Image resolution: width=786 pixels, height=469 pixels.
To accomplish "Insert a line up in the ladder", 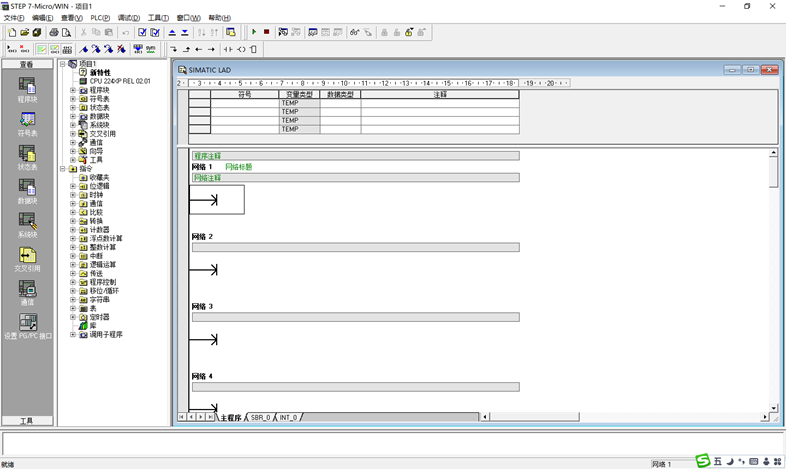I will pos(186,49).
